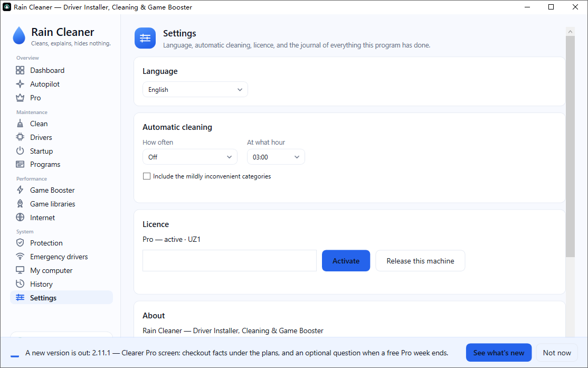Click the Clean broom icon
The width and height of the screenshot is (588, 368).
(x=20, y=124)
